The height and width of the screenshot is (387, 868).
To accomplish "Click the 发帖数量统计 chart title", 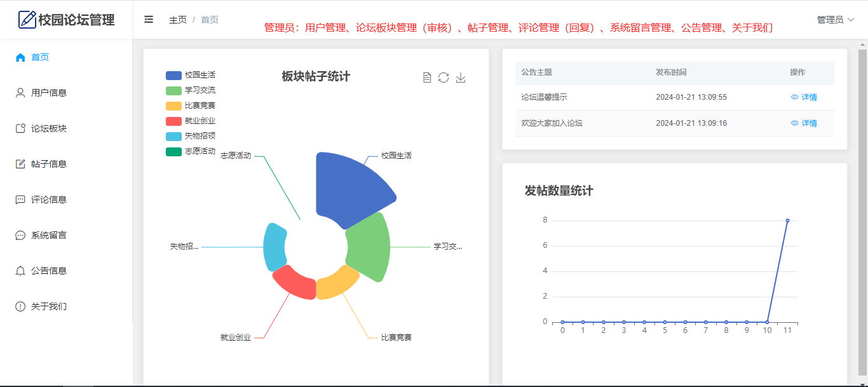I will (x=559, y=191).
